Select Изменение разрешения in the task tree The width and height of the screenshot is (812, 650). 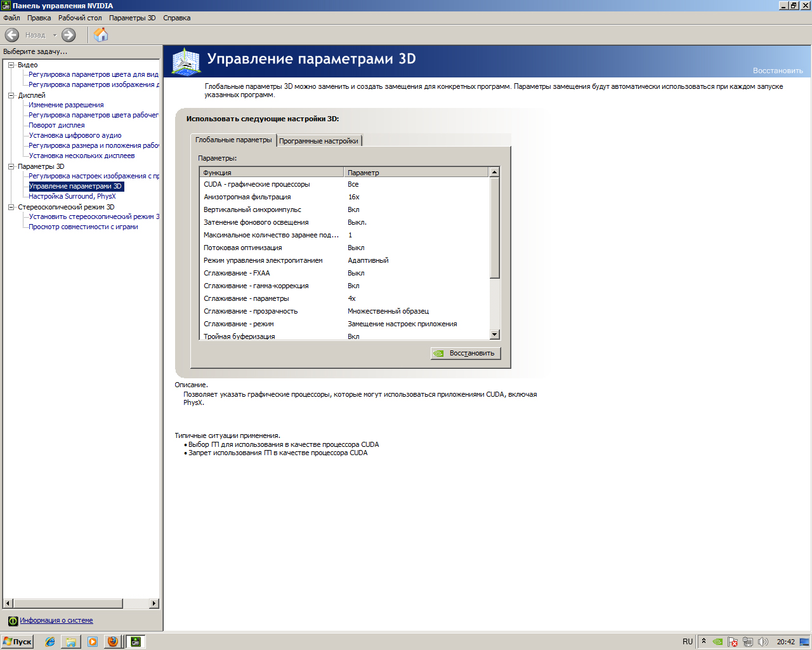coord(66,105)
